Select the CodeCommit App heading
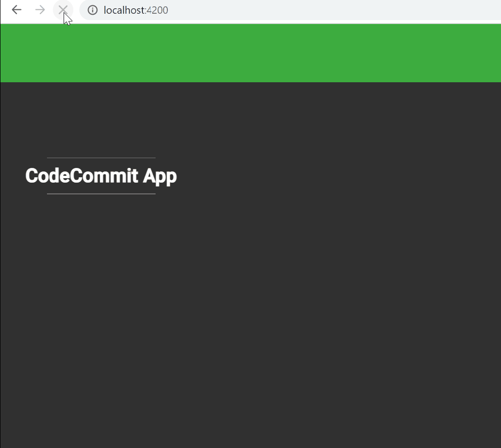Viewport: 501px width, 448px height. coord(101,176)
